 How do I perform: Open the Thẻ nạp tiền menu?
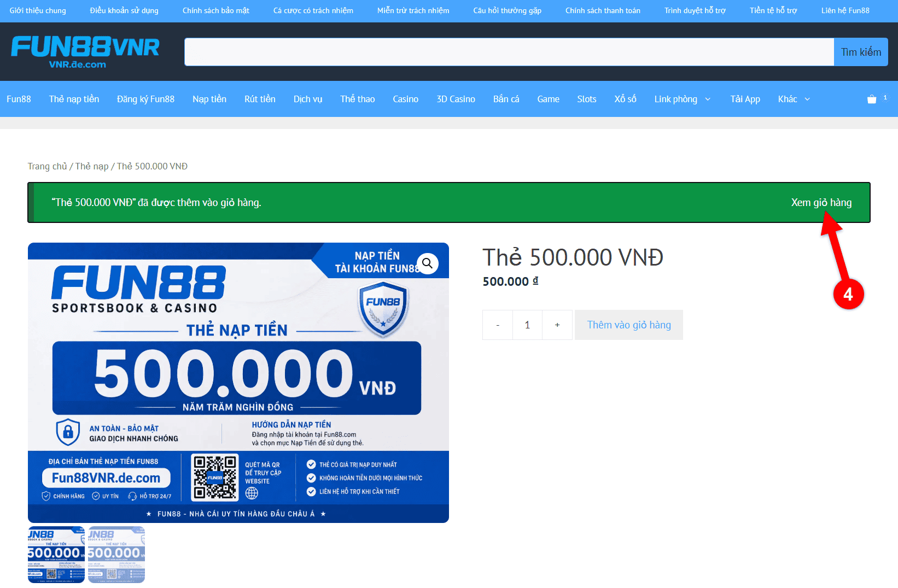74,99
